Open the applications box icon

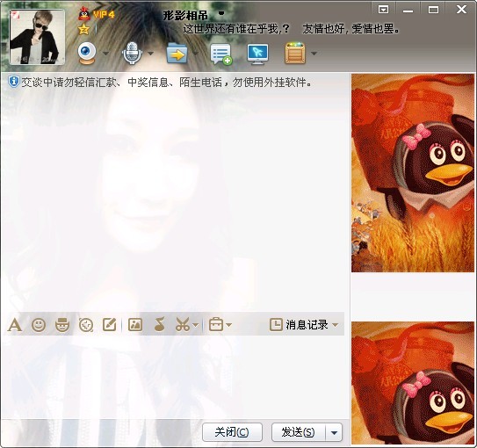[295, 54]
